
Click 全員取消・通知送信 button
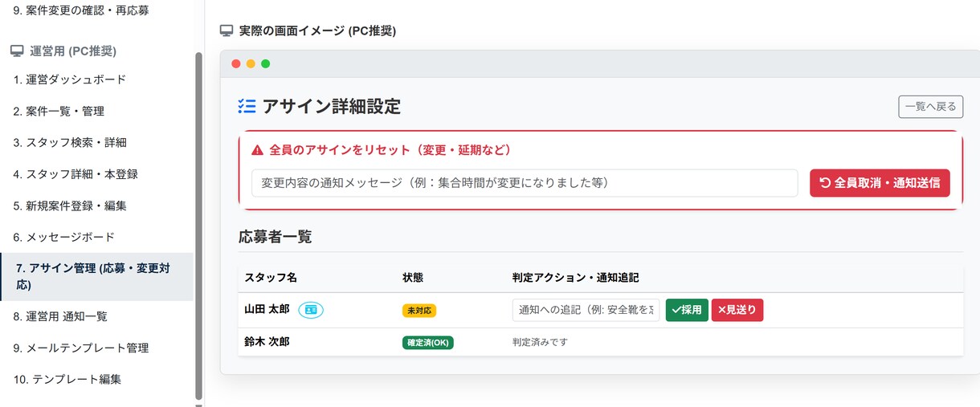click(x=880, y=183)
